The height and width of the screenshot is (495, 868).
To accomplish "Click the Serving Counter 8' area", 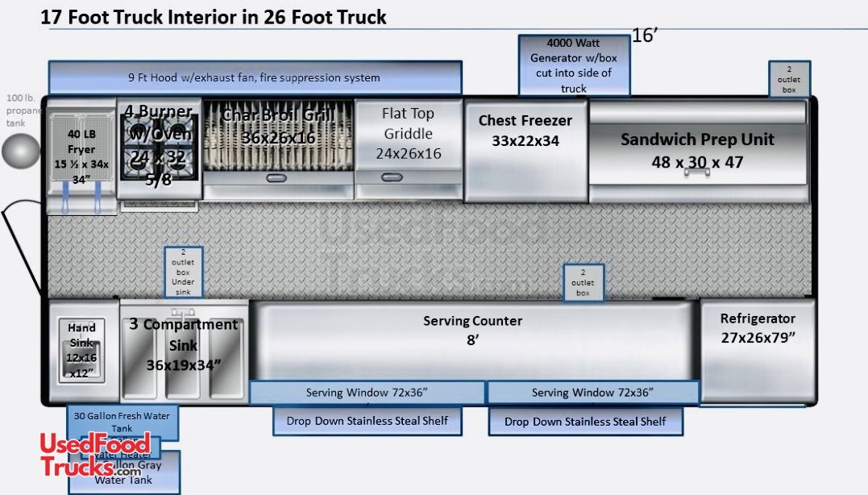I will point(472,339).
